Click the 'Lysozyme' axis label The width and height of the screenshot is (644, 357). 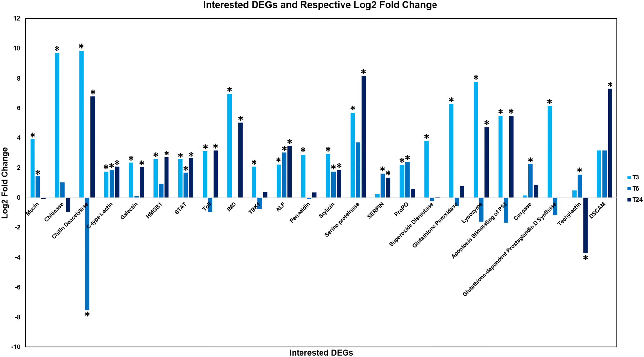[x=472, y=213]
